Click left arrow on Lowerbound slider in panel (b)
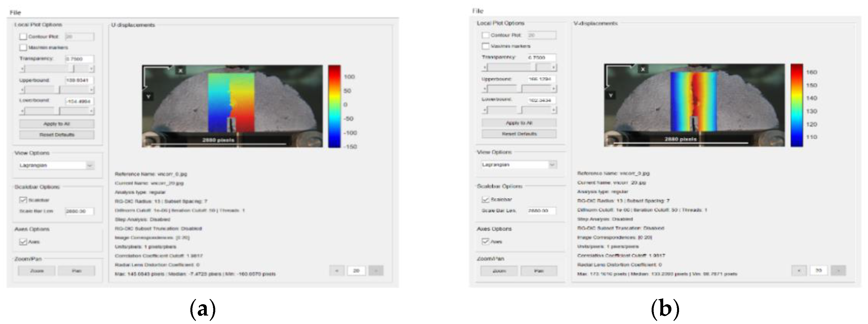This screenshot has width=868, height=324. (x=485, y=110)
